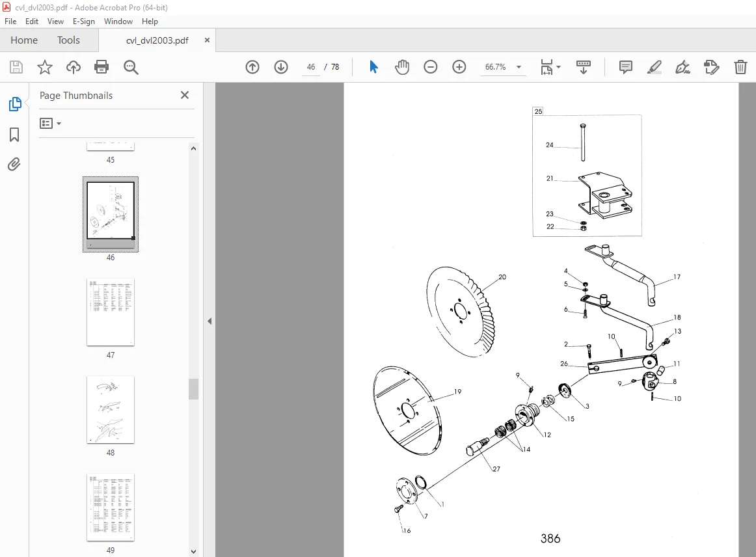Open the thumbnail options menu
This screenshot has width=756, height=557.
coord(50,124)
